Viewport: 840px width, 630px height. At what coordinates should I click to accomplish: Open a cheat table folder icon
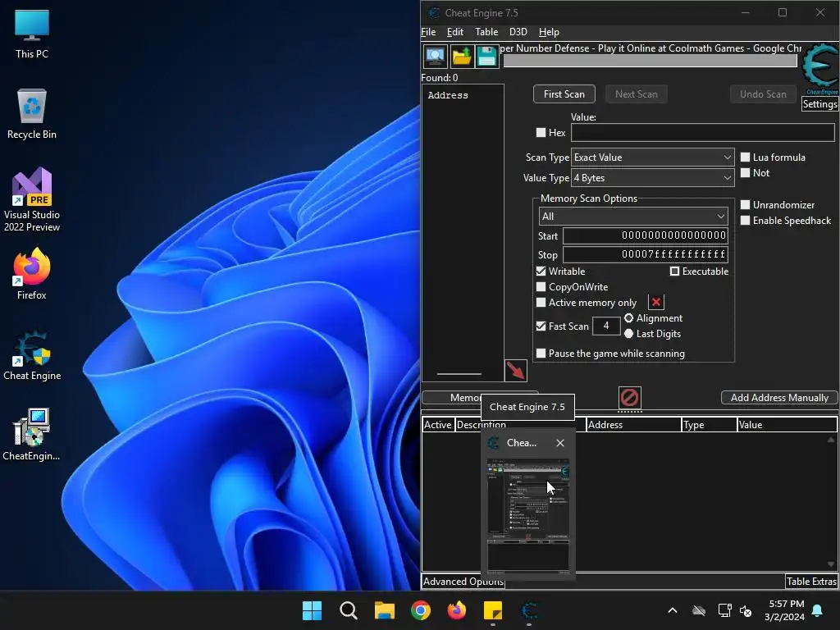pyautogui.click(x=461, y=57)
